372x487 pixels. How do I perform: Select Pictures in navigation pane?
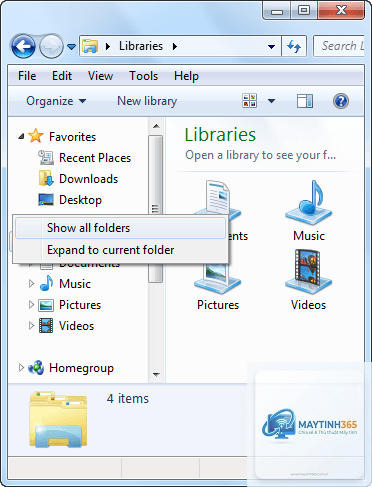[80, 305]
